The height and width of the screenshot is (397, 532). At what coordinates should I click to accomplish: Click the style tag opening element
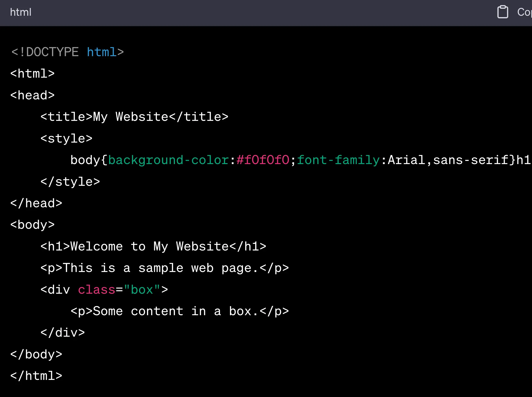click(66, 138)
